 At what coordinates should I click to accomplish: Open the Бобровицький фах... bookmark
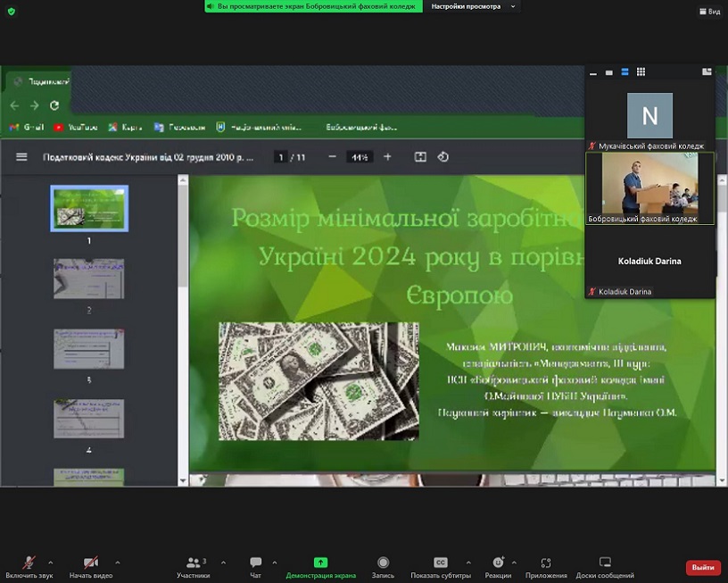point(361,127)
